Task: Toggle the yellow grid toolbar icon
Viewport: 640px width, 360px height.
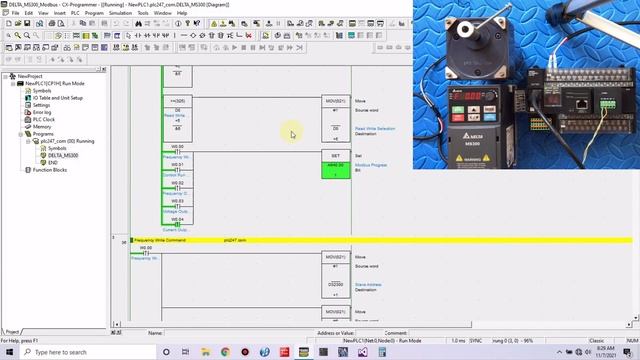Action: coord(86,36)
